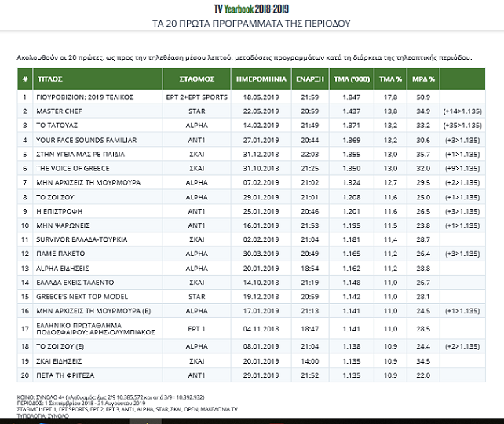Select ΕΛΛΑΔΑ ΕΧΕΙΣ ΤΑΛΕΝΤΟ title cell
504x424 pixels.
pos(97,283)
